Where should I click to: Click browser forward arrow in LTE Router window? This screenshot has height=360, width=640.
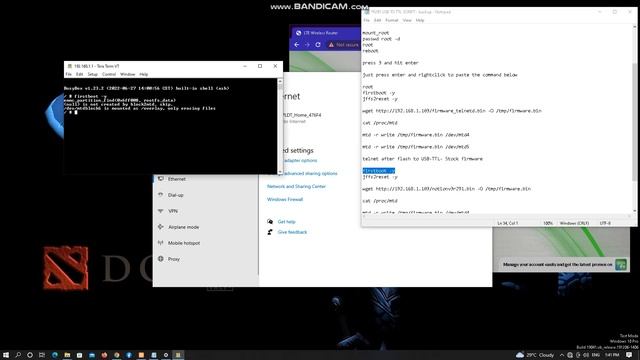pos(307,44)
